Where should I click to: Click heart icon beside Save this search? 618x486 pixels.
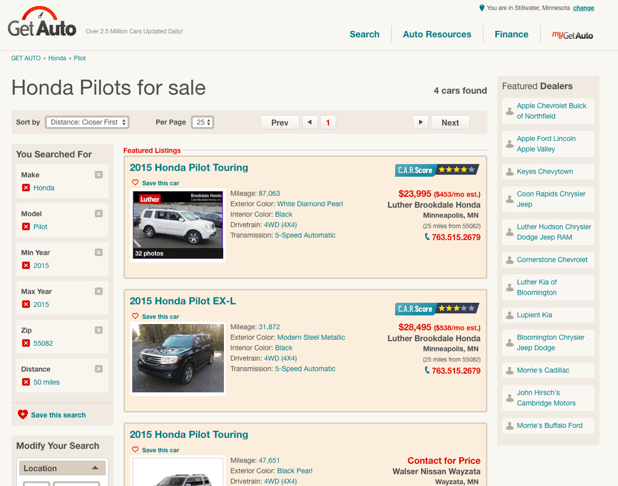click(22, 414)
